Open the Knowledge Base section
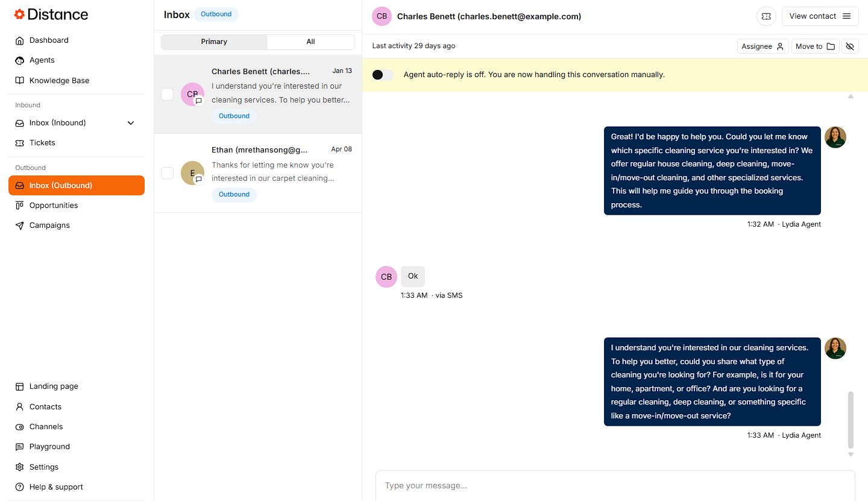Screen dimensions: 868x501 pyautogui.click(x=59, y=81)
